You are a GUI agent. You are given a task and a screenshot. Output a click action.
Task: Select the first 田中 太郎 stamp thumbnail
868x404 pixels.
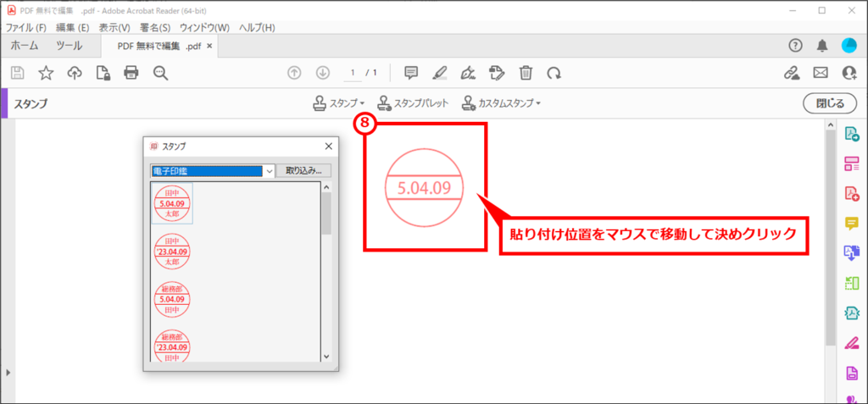(172, 203)
